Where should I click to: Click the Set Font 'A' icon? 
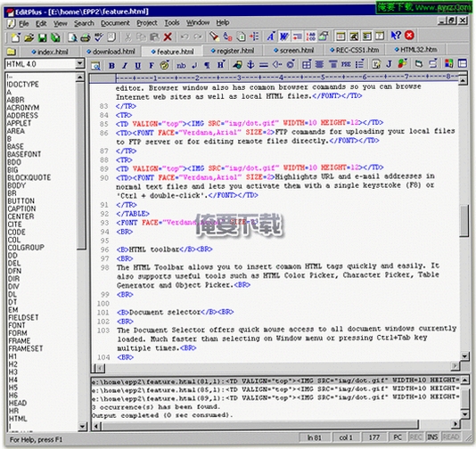pyautogui.click(x=270, y=37)
